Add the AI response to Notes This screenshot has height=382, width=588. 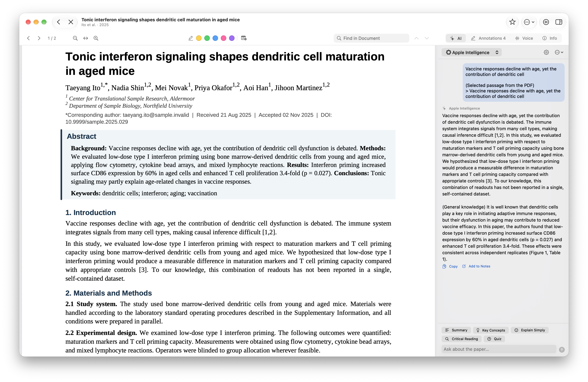(476, 266)
